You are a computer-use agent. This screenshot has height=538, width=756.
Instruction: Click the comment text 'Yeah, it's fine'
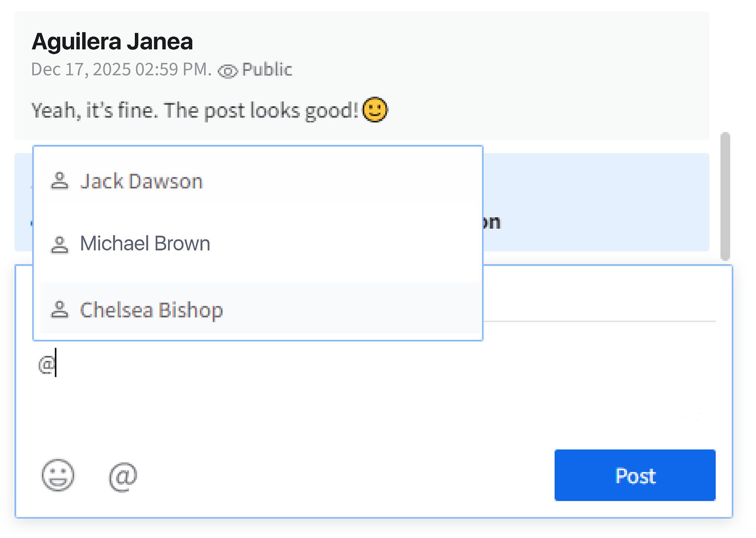pos(95,111)
